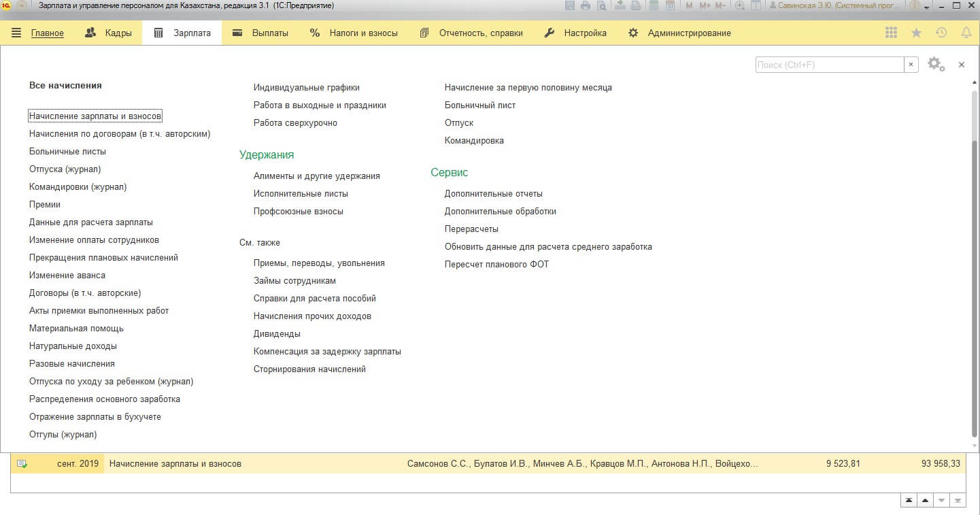The image size is (980, 515).
Task: Open Favorites star icon
Action: pyautogui.click(x=916, y=33)
